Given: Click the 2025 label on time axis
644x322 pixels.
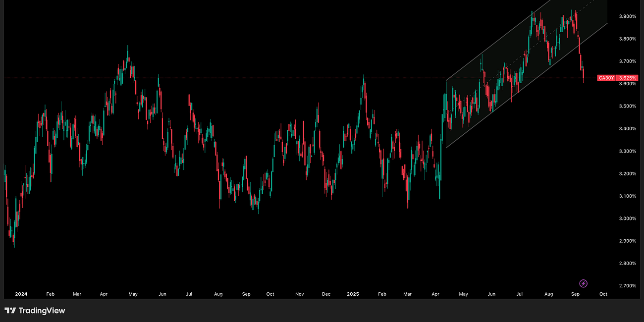Looking at the screenshot, I should click(x=353, y=294).
